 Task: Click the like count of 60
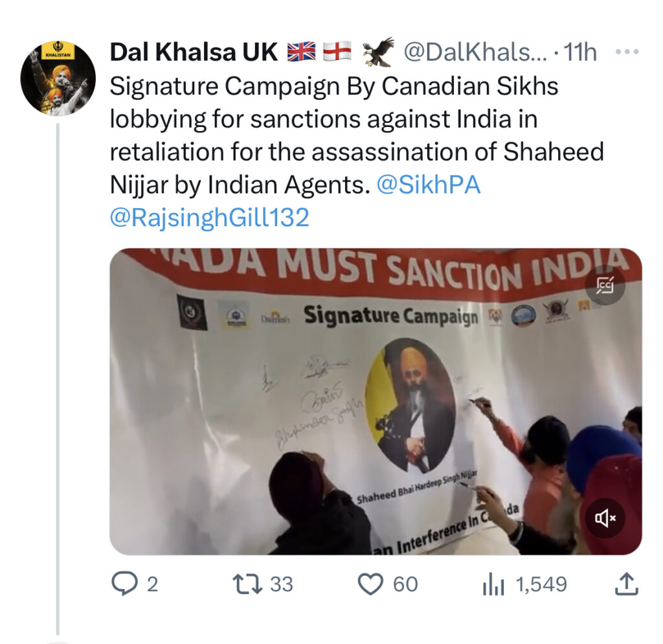(405, 584)
